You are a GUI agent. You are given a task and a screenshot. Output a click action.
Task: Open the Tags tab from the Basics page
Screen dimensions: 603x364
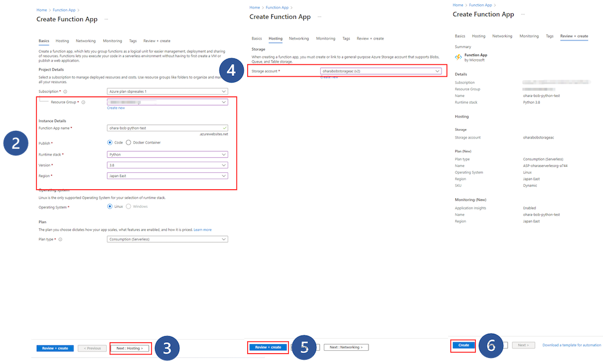coord(133,41)
